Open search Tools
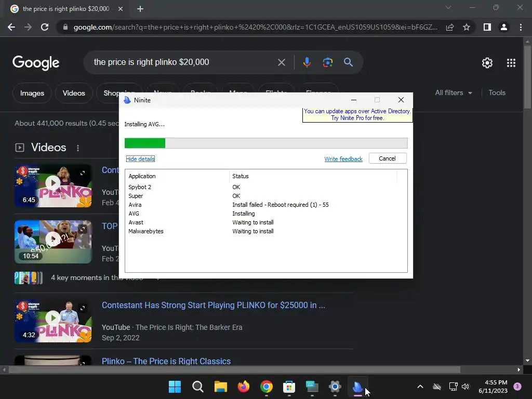 (497, 92)
